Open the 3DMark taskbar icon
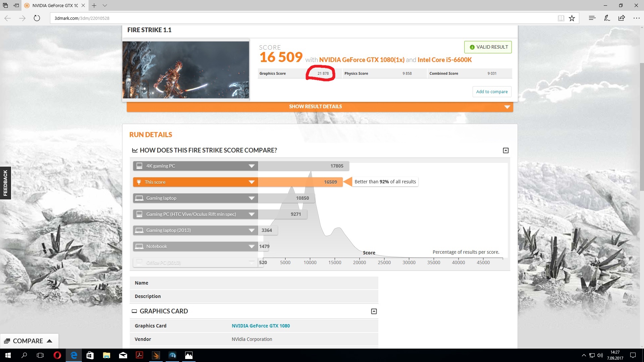This screenshot has width=644, height=362. pos(156,355)
